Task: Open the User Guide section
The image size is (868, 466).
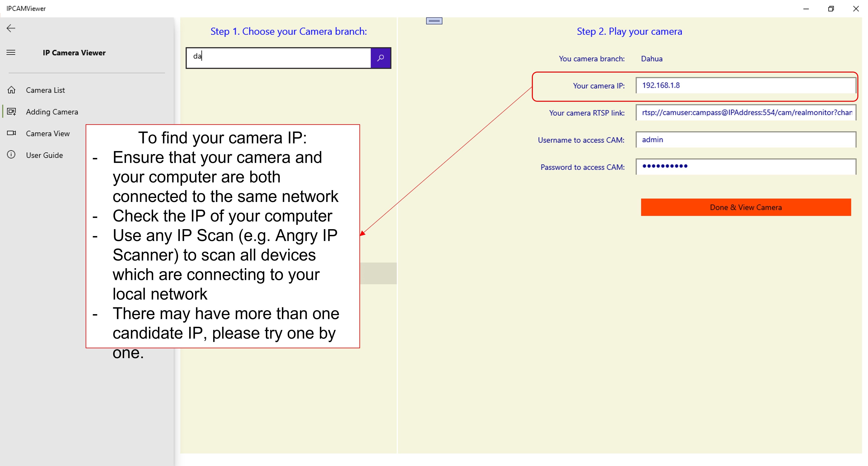Action: [44, 155]
